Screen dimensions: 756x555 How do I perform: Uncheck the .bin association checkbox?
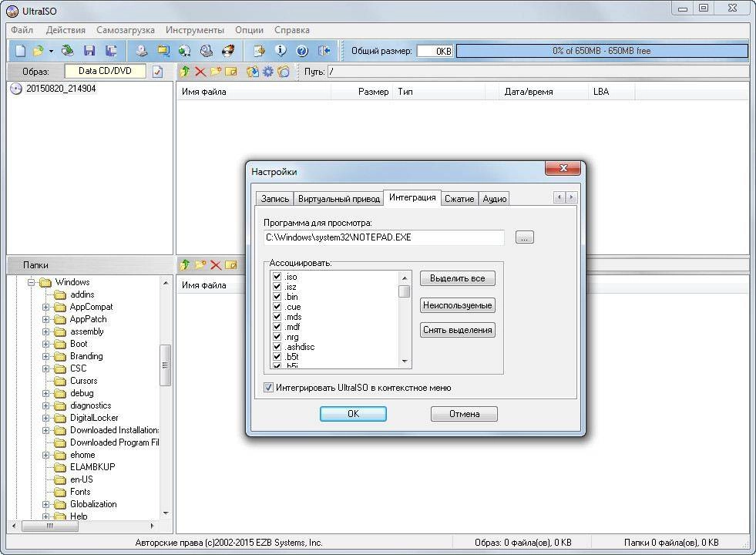(277, 297)
